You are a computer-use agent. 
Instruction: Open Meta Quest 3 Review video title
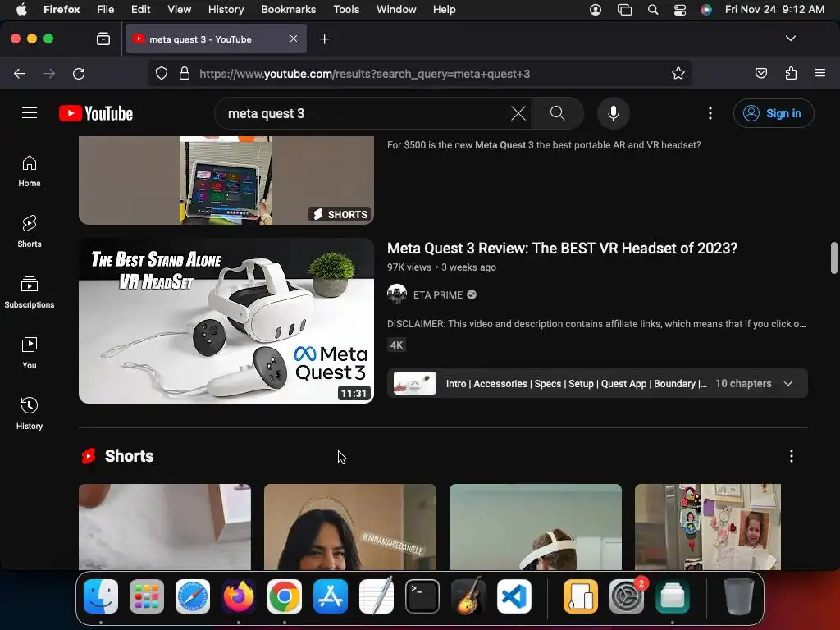coord(562,248)
